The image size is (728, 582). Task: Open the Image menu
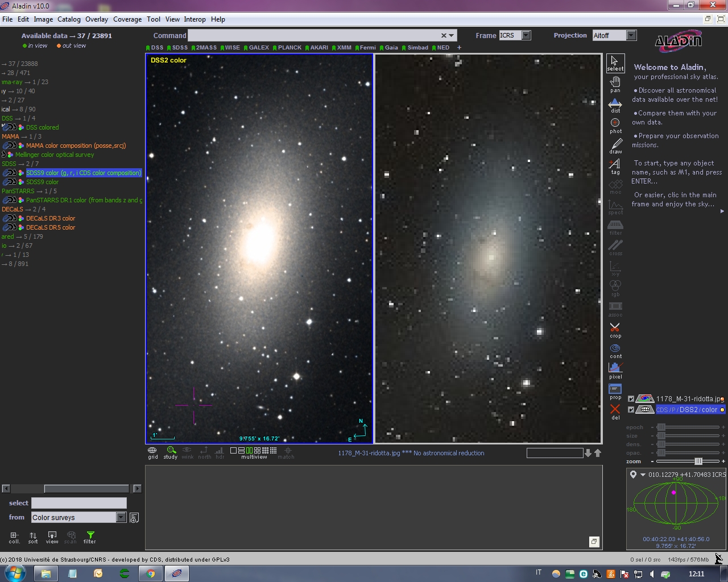pos(43,19)
